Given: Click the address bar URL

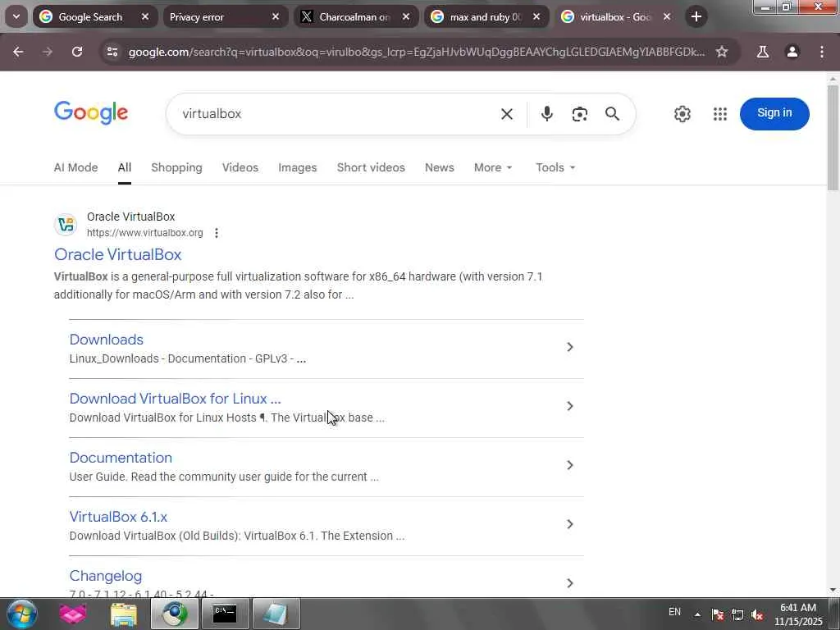Looking at the screenshot, I should coord(416,52).
